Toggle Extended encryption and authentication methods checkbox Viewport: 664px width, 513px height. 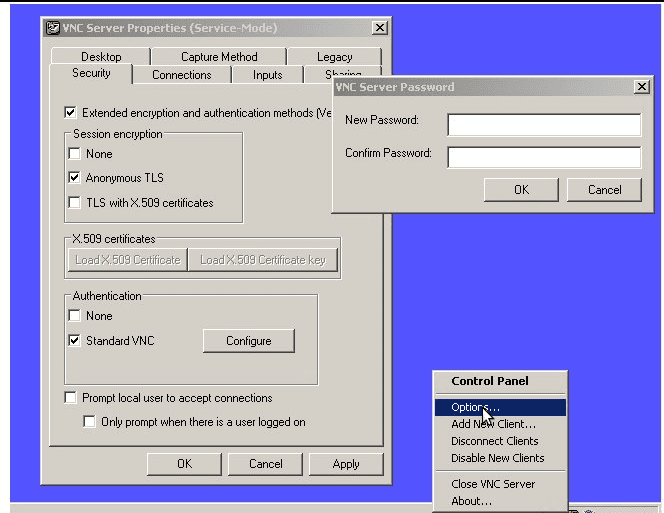click(70, 113)
